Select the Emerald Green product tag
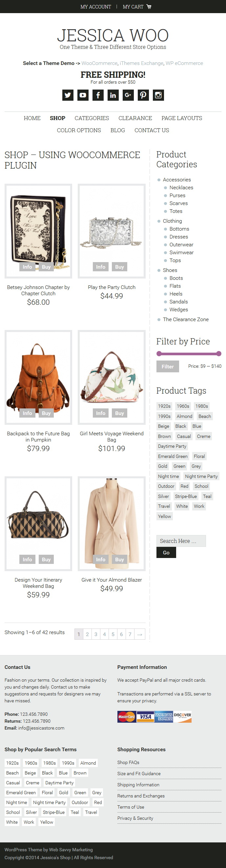The width and height of the screenshot is (226, 868). pyautogui.click(x=173, y=456)
